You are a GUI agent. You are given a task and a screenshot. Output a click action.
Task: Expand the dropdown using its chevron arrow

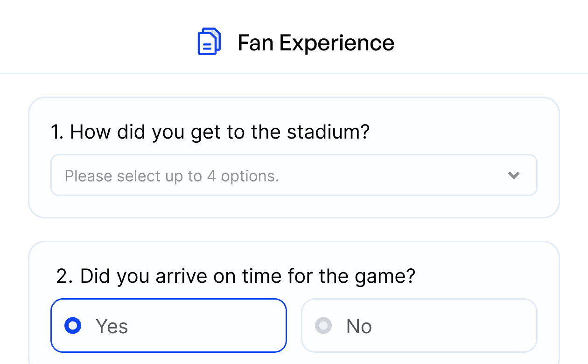coord(514,175)
